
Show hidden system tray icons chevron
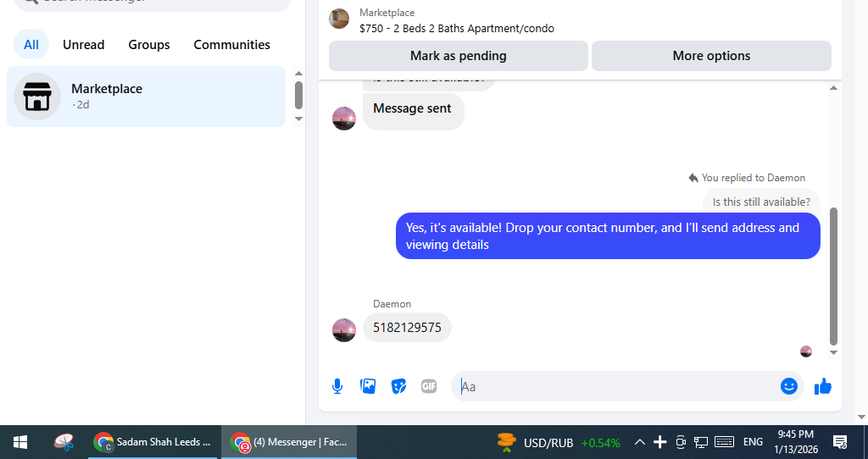click(x=639, y=442)
